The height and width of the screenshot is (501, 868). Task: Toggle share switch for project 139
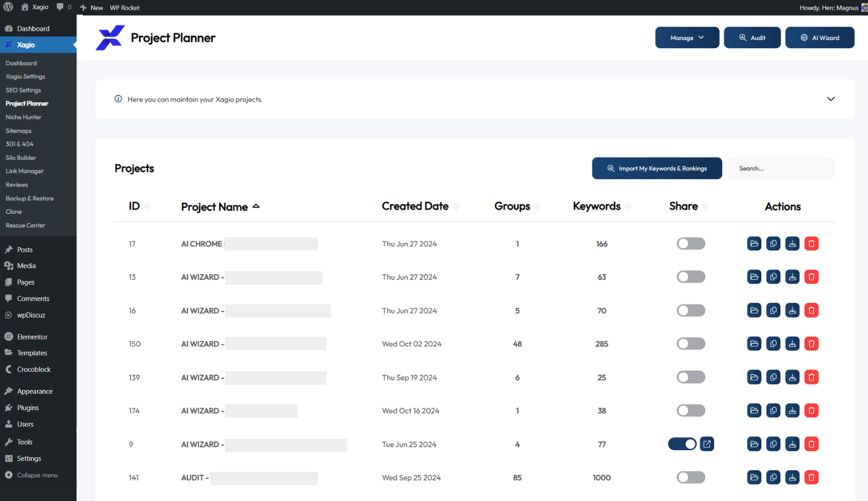[x=691, y=377]
